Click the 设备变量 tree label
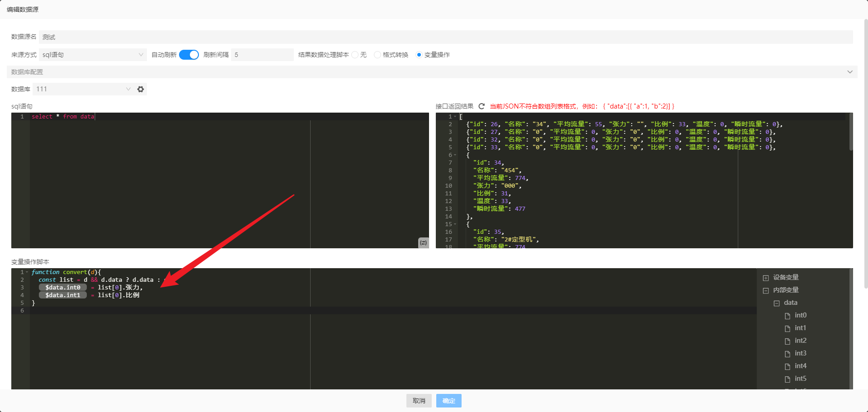 (786, 277)
